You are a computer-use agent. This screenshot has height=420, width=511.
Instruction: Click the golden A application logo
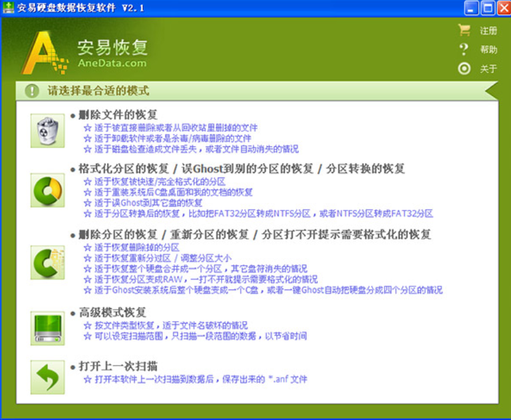tap(45, 53)
